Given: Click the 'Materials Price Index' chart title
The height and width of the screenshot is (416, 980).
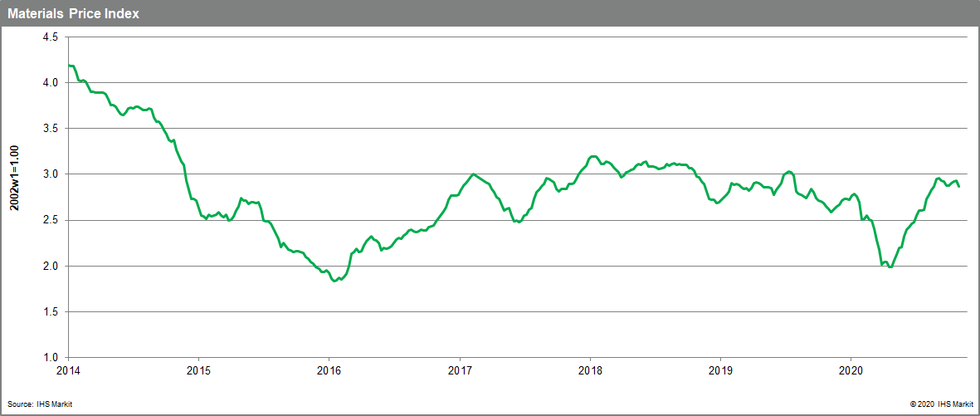Looking at the screenshot, I should click(73, 13).
